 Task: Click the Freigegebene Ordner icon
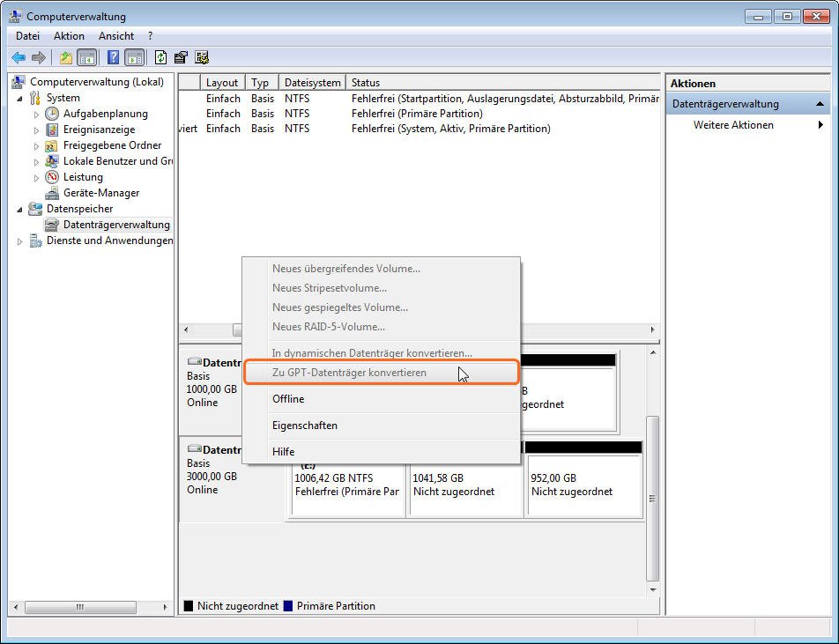tap(52, 145)
